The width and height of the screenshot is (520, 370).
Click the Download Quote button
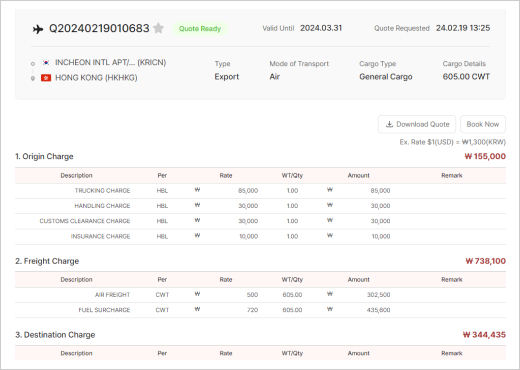point(417,124)
